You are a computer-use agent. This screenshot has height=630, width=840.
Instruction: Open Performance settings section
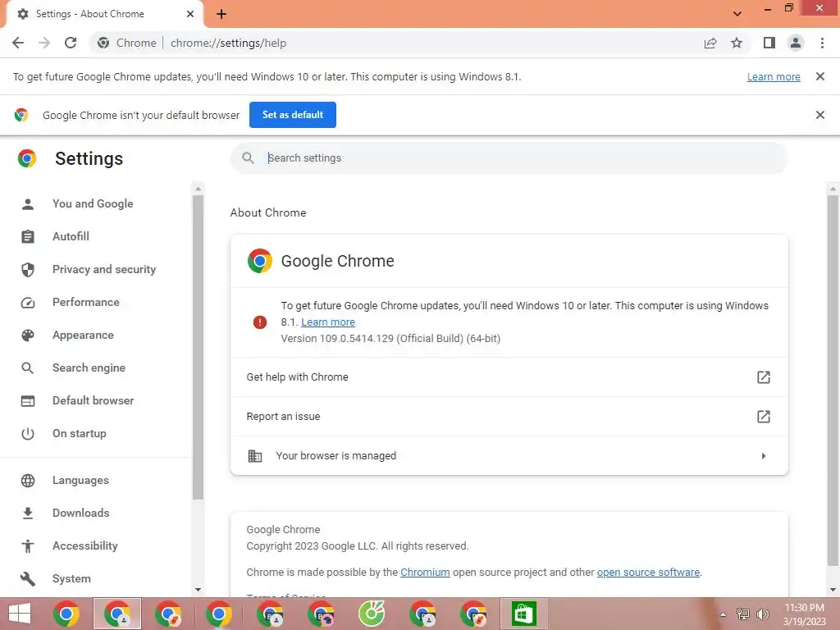(85, 302)
